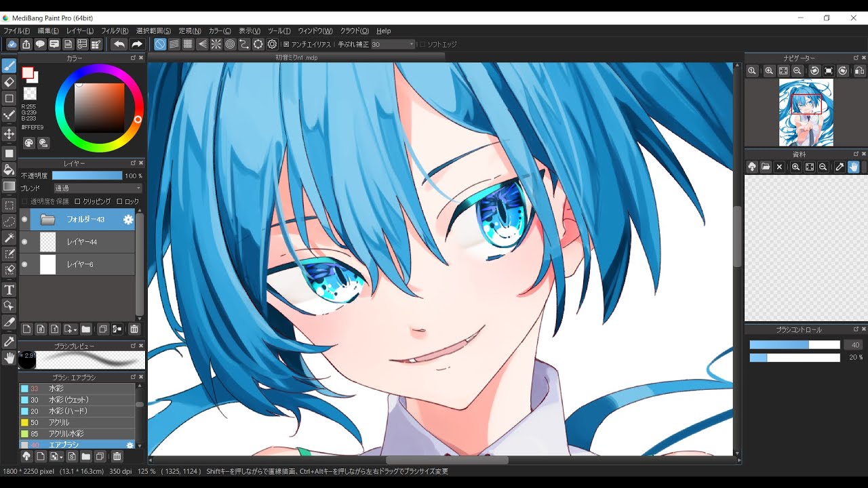Flip canvas horizontally in Navigator
868x488 pixels.
click(x=859, y=70)
